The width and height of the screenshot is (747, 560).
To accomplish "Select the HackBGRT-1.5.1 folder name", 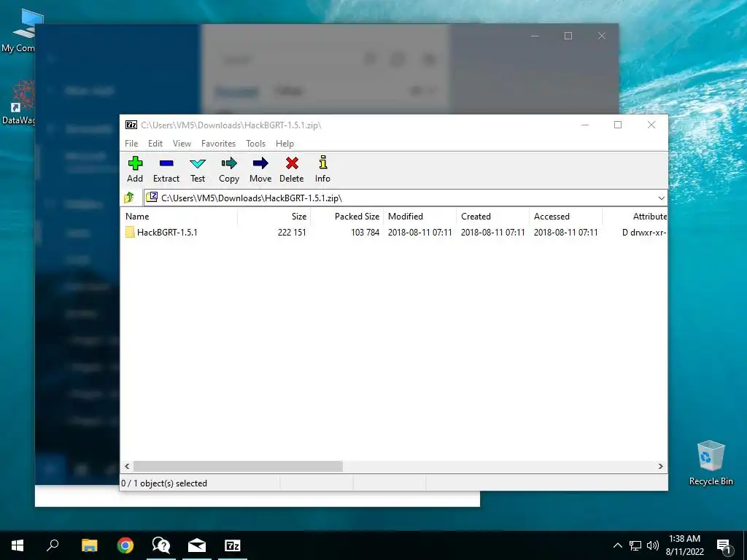I will click(x=167, y=233).
